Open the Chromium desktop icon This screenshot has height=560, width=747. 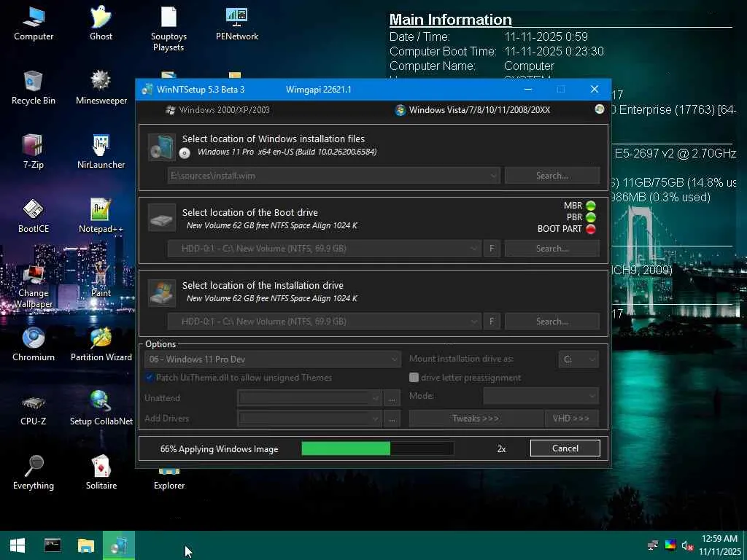pos(34,345)
